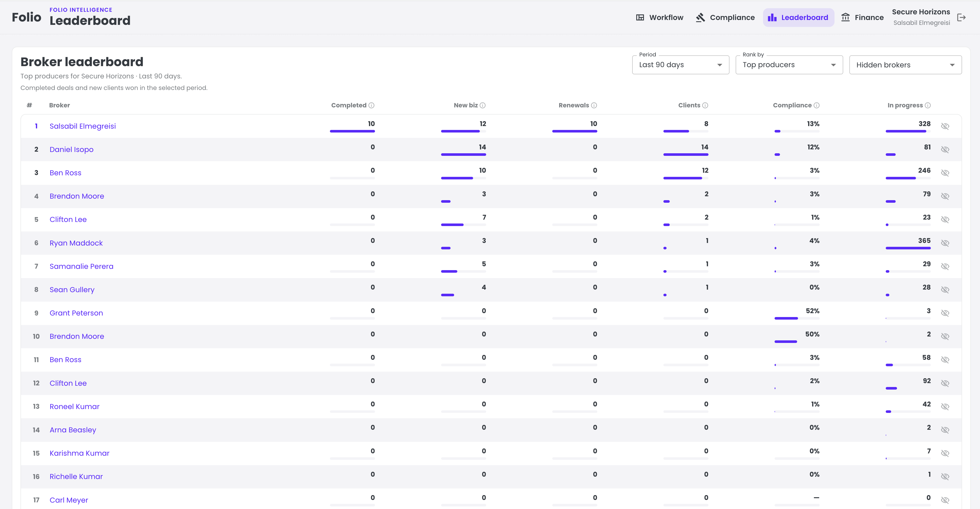Hide Daniel Isopo from the leaderboard

tap(945, 150)
